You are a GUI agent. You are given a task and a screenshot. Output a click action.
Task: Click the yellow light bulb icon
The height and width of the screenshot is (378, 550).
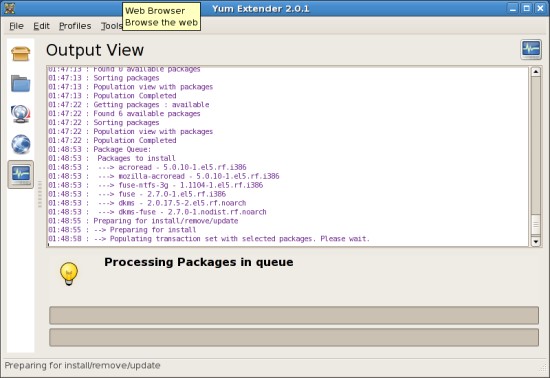[69, 274]
